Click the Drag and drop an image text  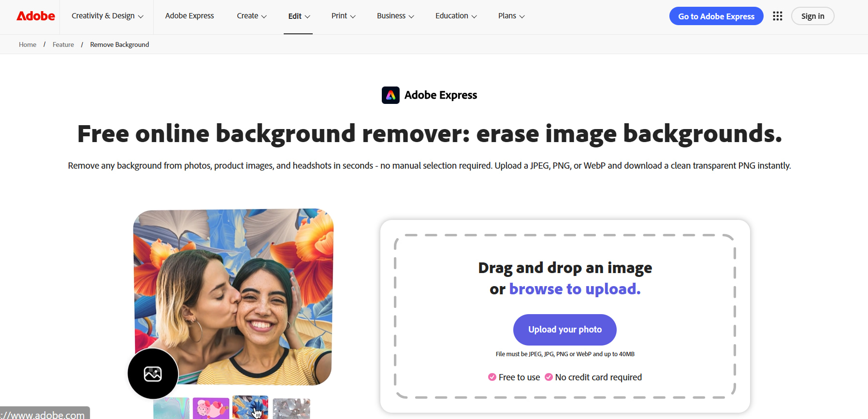click(565, 268)
